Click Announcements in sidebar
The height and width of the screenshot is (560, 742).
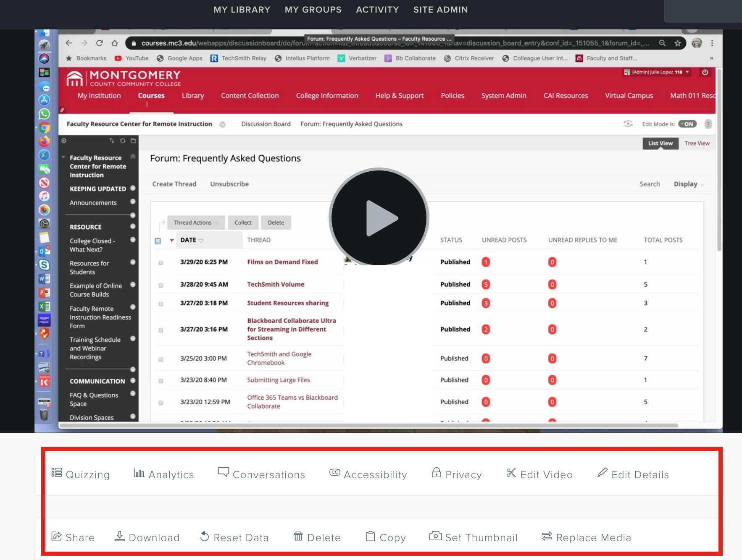[x=93, y=203]
